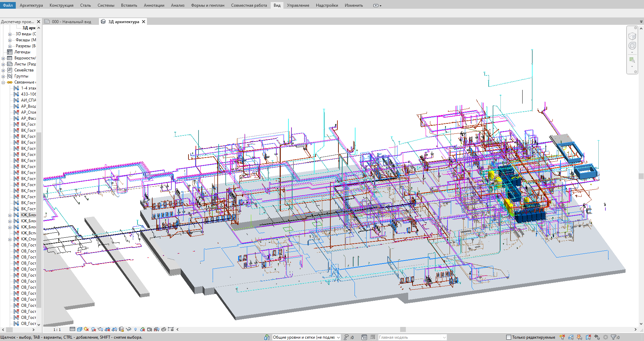Toggle crop view icon
Viewport: 644px width, 341px height.
(x=107, y=329)
